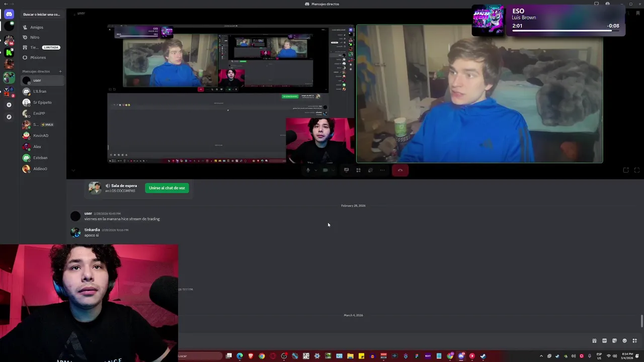Open the Nitro page
This screenshot has width=644, height=362.
42,37
